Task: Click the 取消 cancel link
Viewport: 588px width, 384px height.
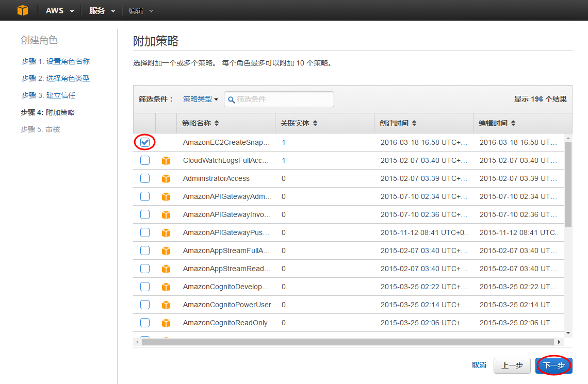Action: click(479, 365)
